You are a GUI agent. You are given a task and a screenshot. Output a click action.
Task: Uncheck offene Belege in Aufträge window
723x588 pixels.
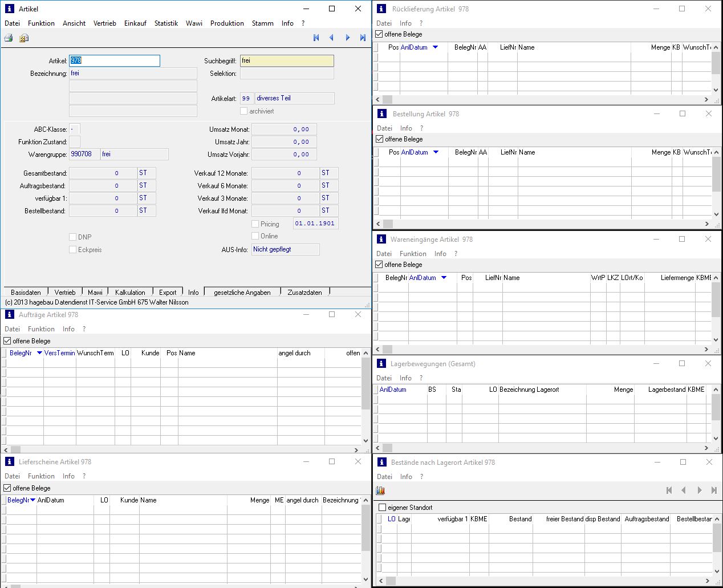pos(7,341)
